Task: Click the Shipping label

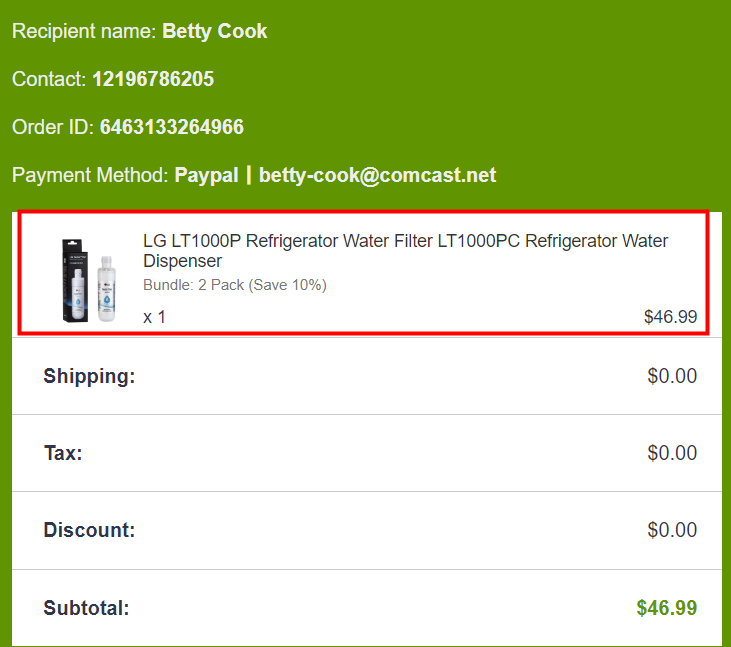Action: point(89,376)
